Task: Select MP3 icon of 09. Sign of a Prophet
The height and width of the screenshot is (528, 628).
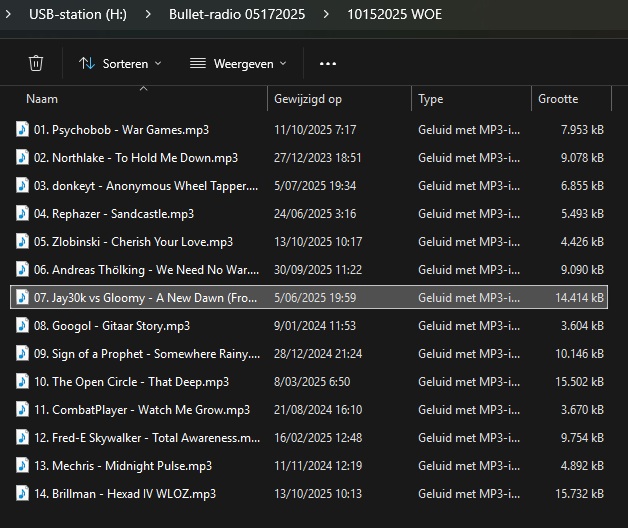Action: pos(22,354)
